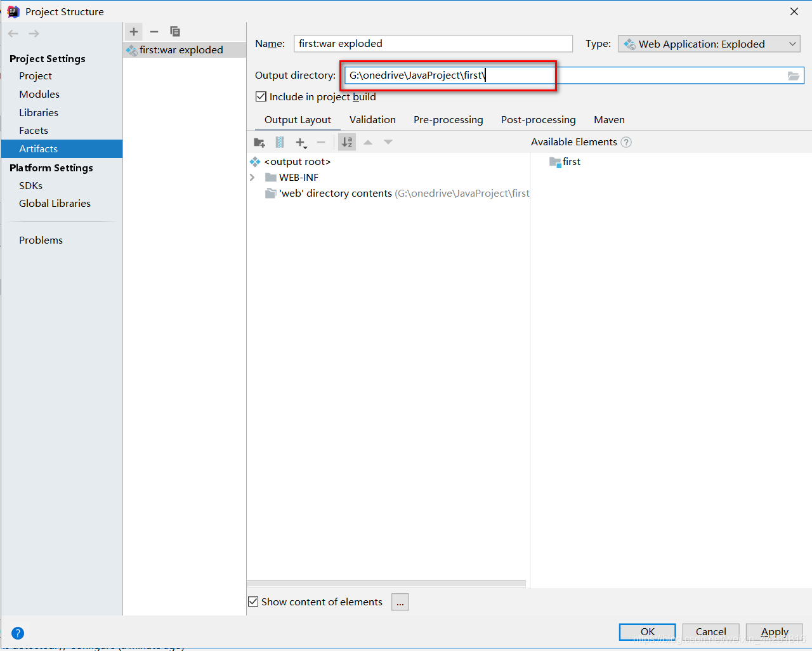Click the add artifact plus icon
Viewport: 812px width, 651px height.
[134, 32]
